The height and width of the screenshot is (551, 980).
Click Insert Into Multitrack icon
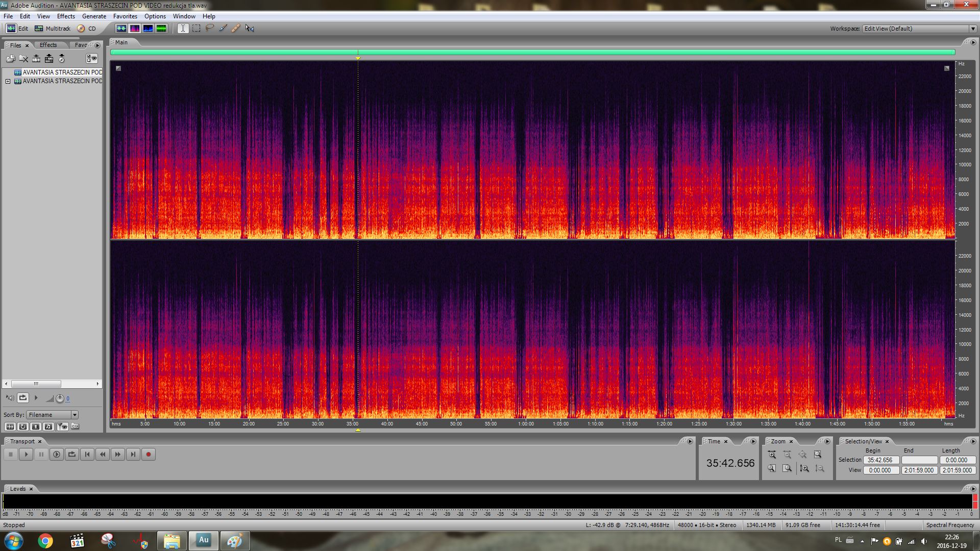[49, 59]
